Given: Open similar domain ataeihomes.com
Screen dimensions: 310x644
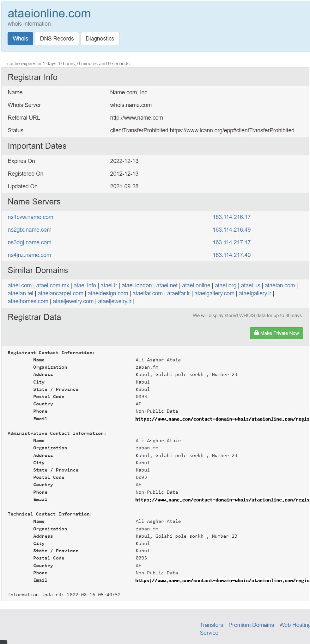Looking at the screenshot, I should click(x=28, y=301).
